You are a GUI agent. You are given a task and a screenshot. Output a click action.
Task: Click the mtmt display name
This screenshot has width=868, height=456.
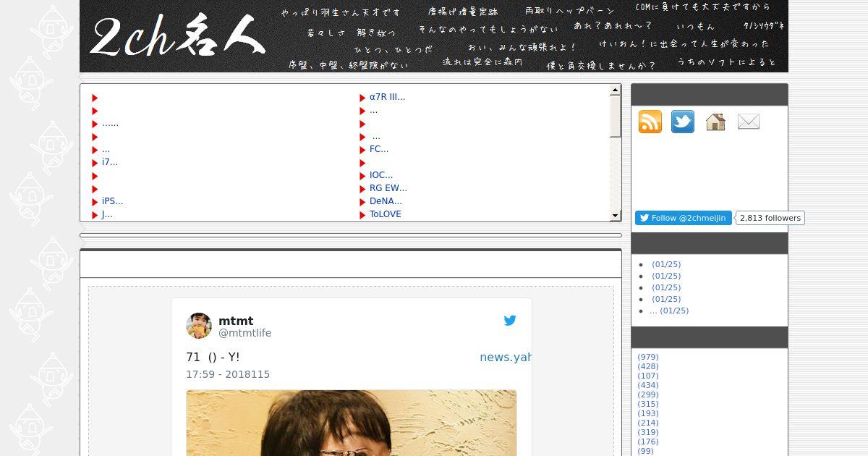click(236, 321)
